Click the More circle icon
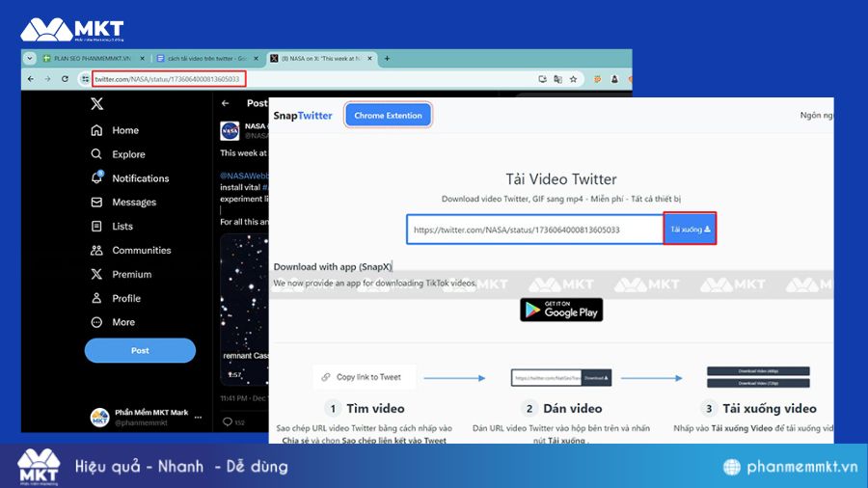This screenshot has height=488, width=868. click(x=96, y=322)
